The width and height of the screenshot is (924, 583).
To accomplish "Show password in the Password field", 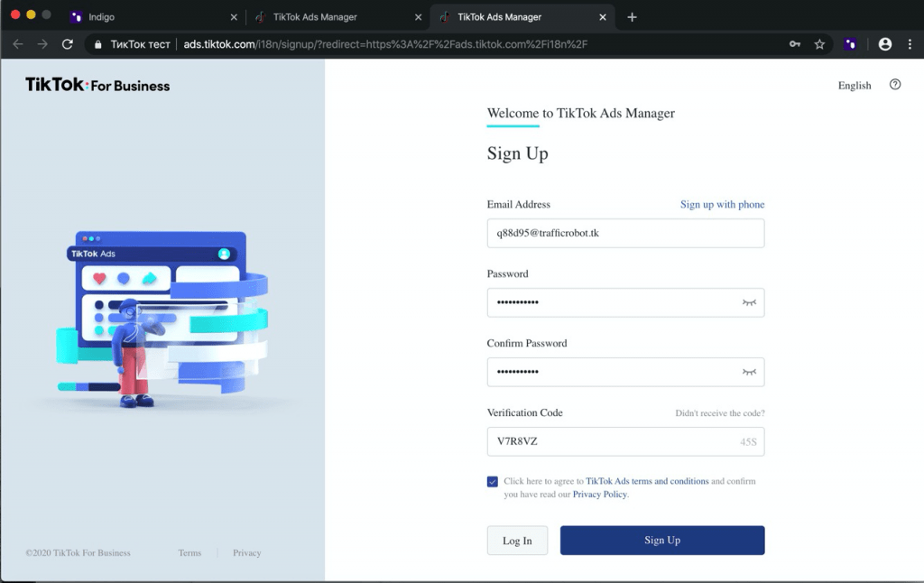I will point(748,302).
